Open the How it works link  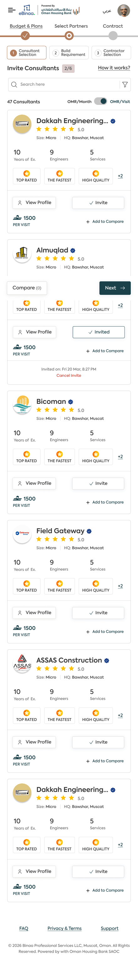114,68
